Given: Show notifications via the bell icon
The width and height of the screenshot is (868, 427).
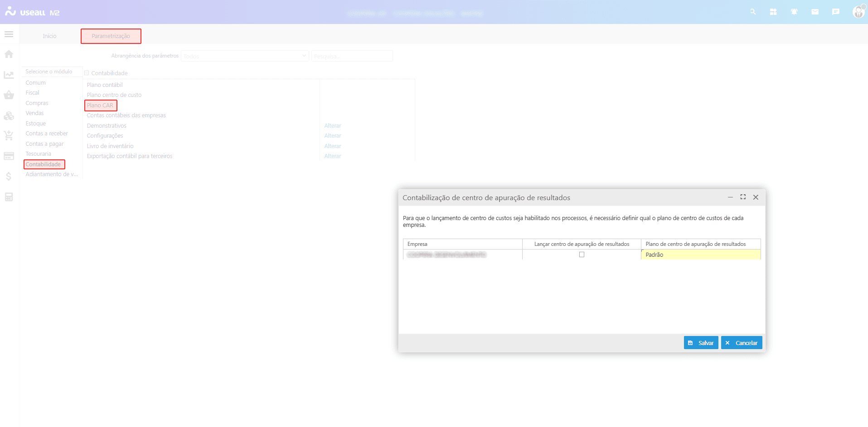Looking at the screenshot, I should point(794,12).
